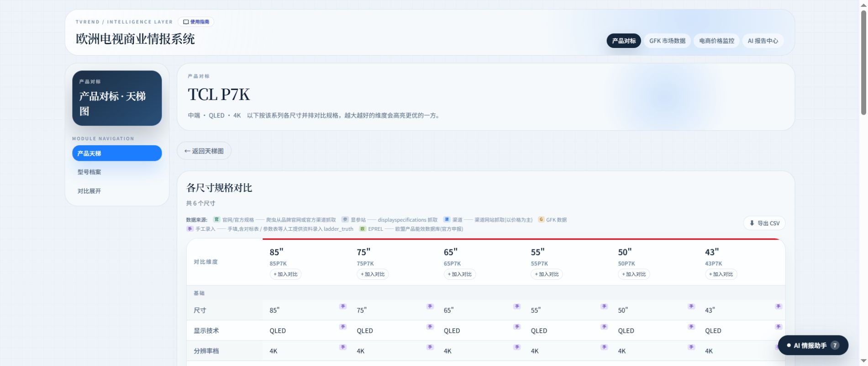Add 75P7K to comparison
This screenshot has width=868, height=366.
click(373, 274)
